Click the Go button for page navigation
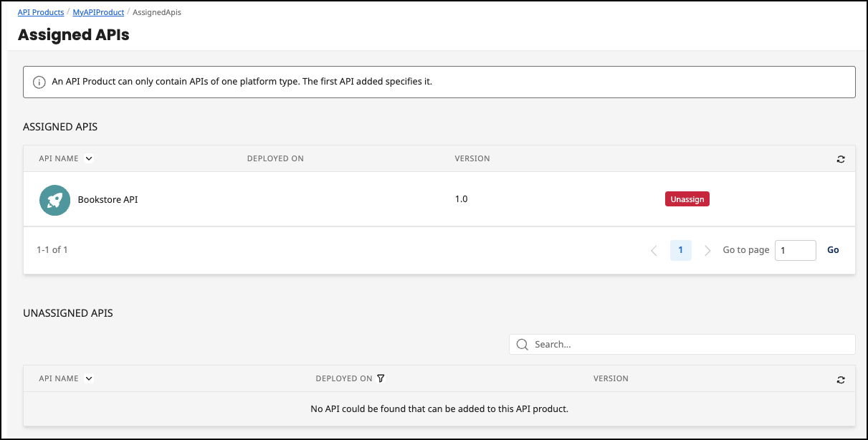The image size is (868, 440). click(832, 249)
